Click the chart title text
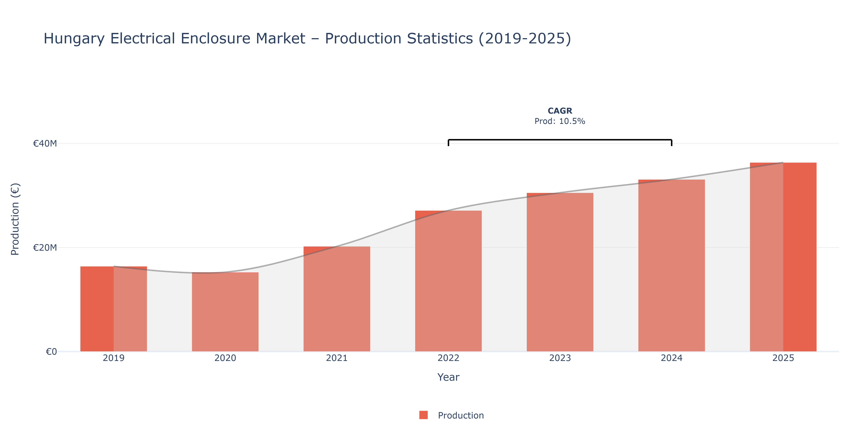The height and width of the screenshot is (434, 868). point(307,38)
